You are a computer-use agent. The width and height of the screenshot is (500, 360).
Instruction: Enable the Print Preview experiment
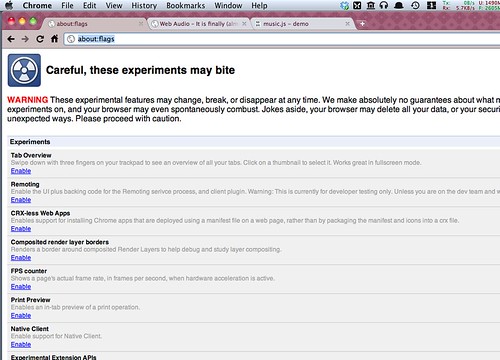point(21,316)
